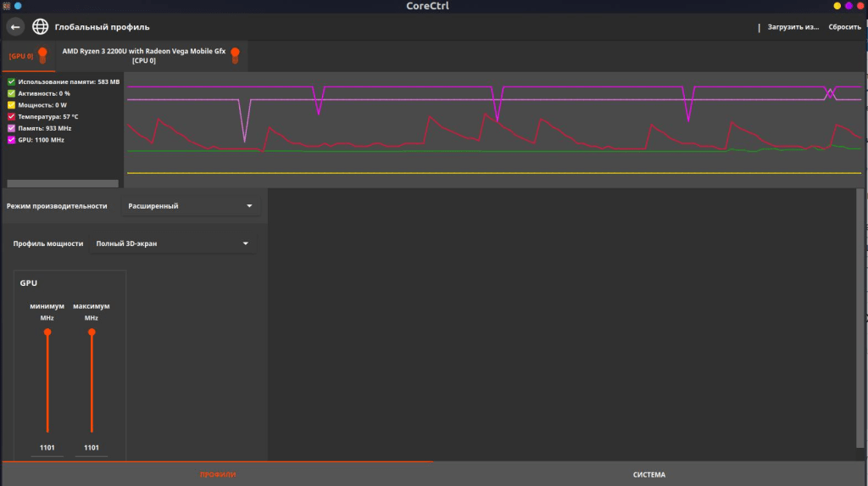Hide the Температура graph line
The width and height of the screenshot is (868, 486).
point(12,117)
